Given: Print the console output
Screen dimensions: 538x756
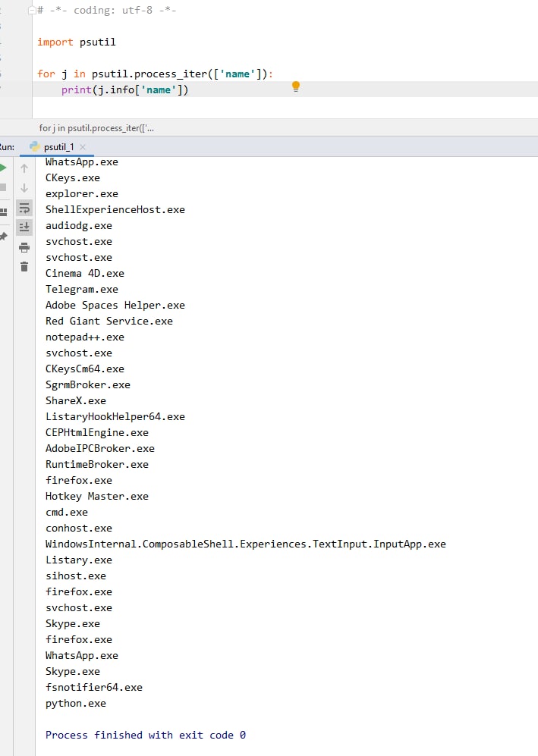Looking at the screenshot, I should pos(24,247).
